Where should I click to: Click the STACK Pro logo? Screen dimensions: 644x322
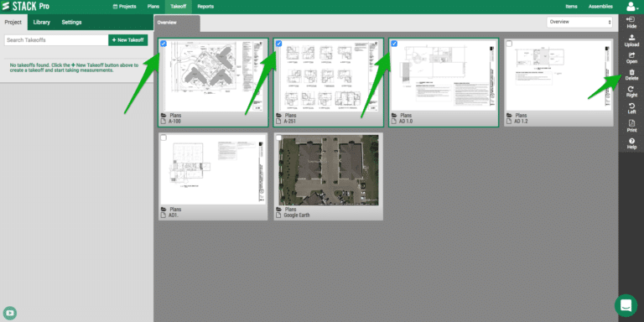[x=25, y=7]
